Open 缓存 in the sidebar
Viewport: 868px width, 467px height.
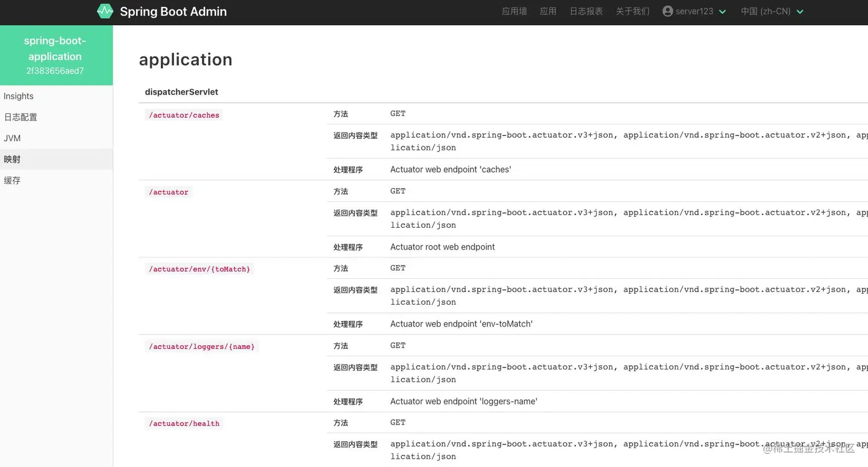click(56, 180)
